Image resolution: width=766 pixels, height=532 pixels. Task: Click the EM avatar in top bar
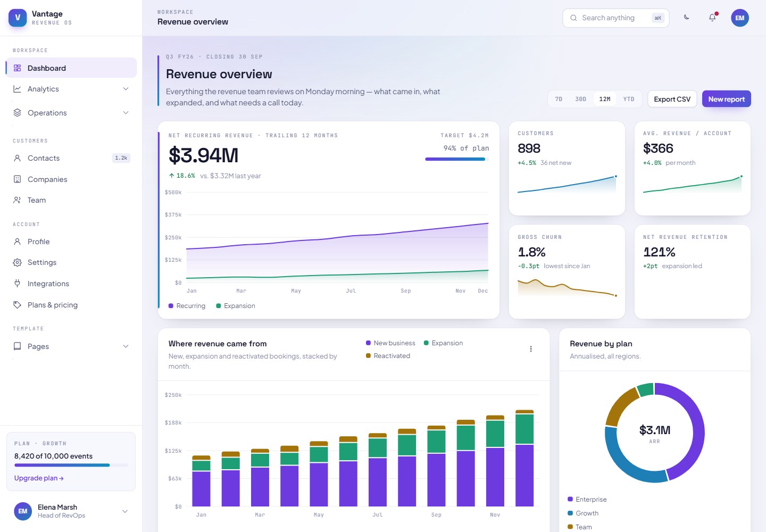(x=740, y=18)
